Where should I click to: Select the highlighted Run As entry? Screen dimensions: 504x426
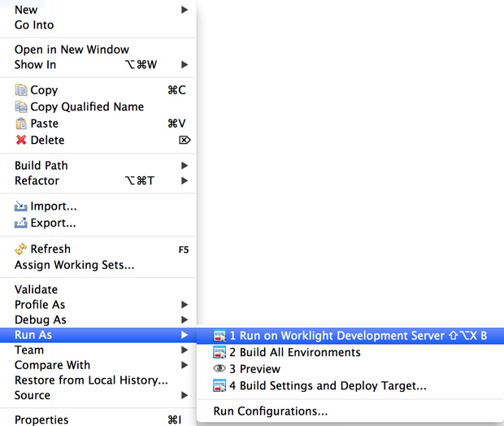(98, 335)
